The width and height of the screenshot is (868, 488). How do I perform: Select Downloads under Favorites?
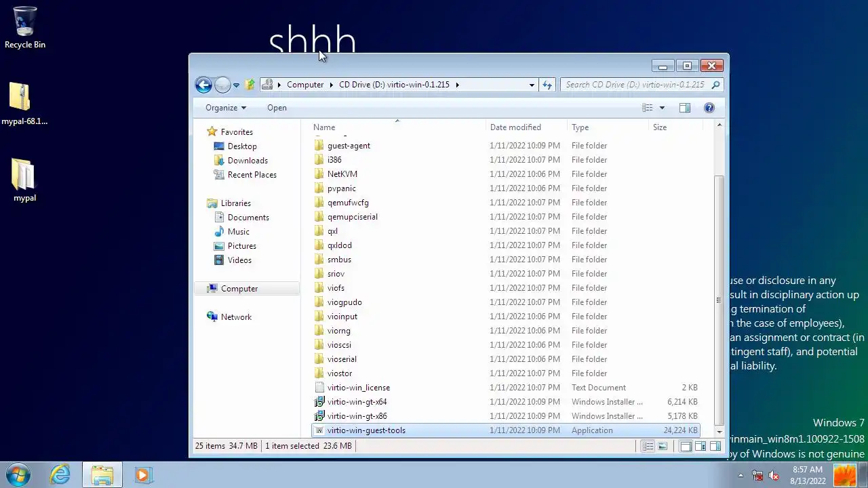coord(248,161)
